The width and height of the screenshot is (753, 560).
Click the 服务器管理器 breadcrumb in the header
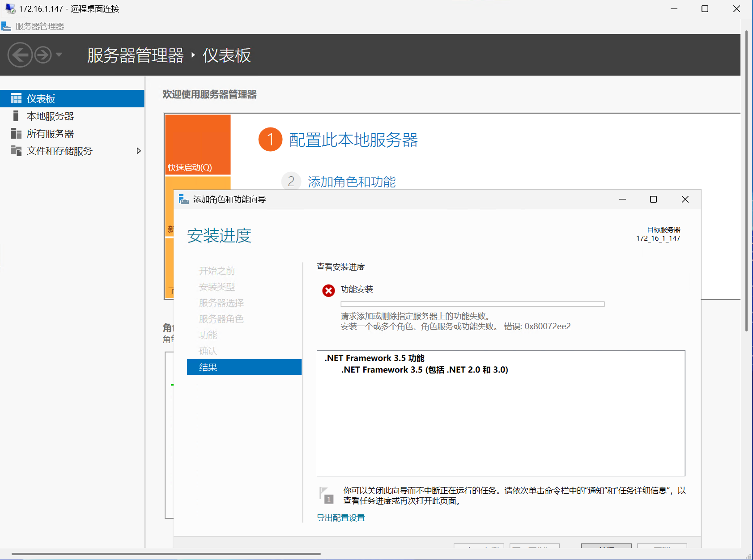coord(135,55)
